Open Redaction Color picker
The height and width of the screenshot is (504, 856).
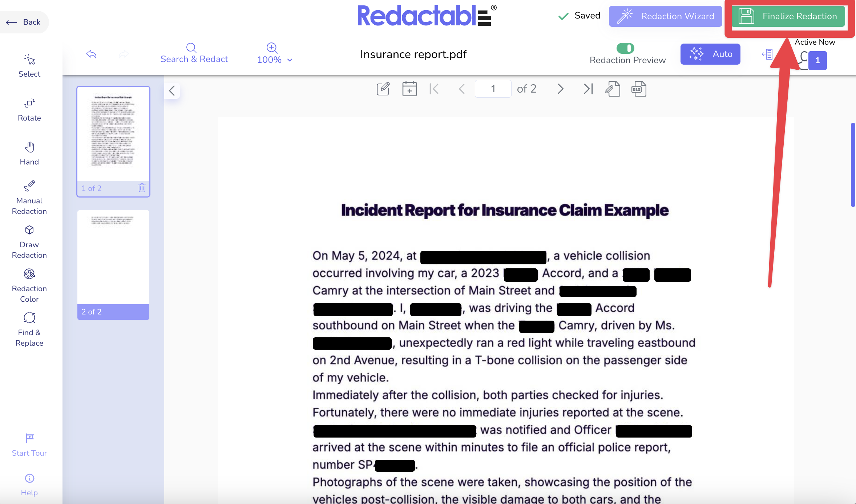[x=29, y=286]
